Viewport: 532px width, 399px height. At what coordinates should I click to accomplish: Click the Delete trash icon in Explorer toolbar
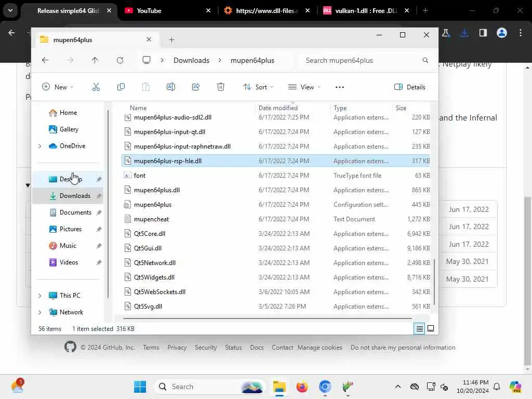click(x=220, y=87)
